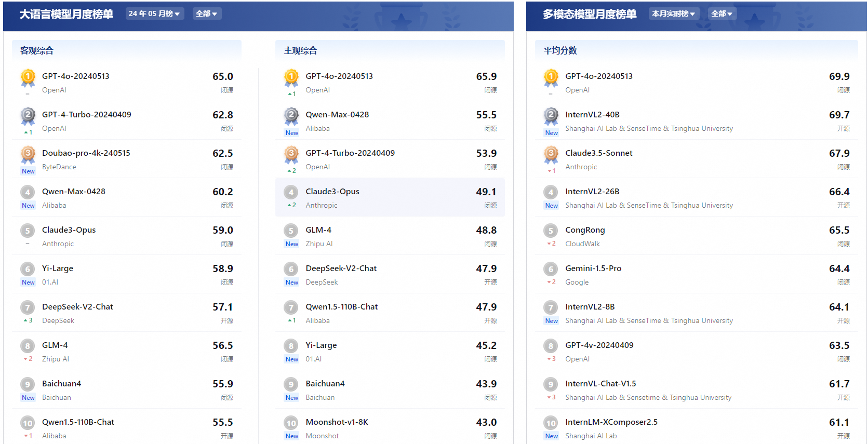
Task: Click rank 5 badge for GLM-4 in 主观综合
Action: tap(291, 231)
